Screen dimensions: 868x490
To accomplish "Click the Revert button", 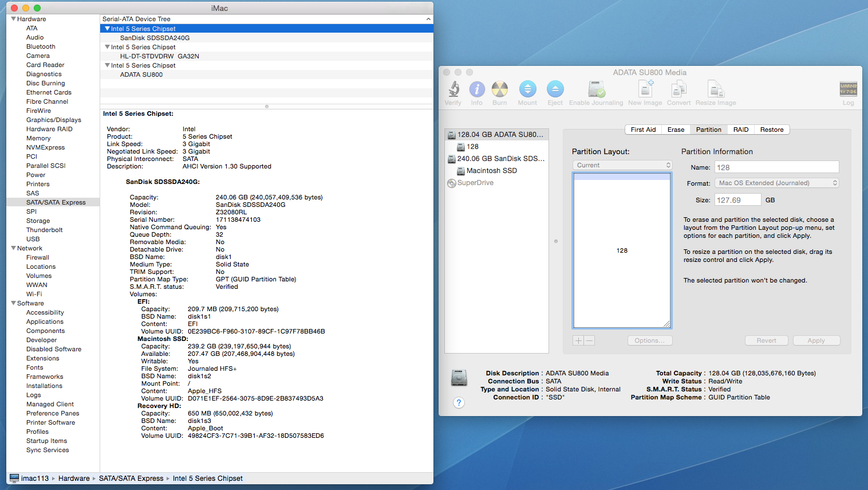I will tap(767, 340).
